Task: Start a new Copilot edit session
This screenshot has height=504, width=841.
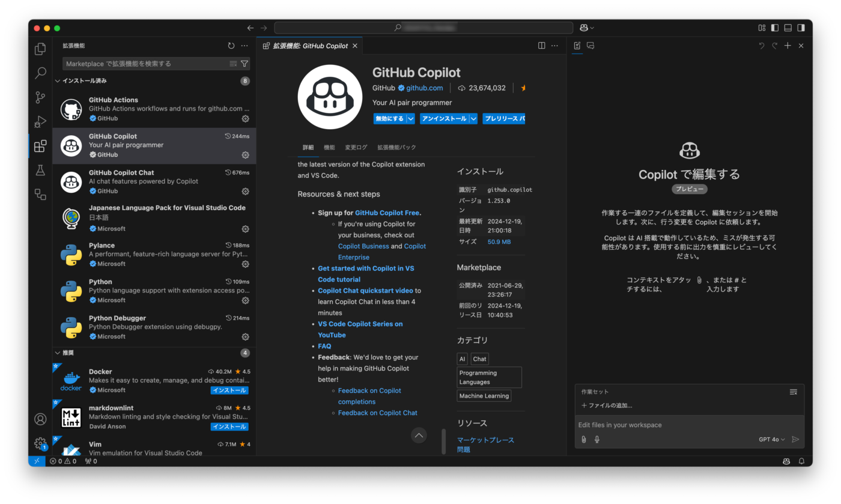Action: [788, 46]
